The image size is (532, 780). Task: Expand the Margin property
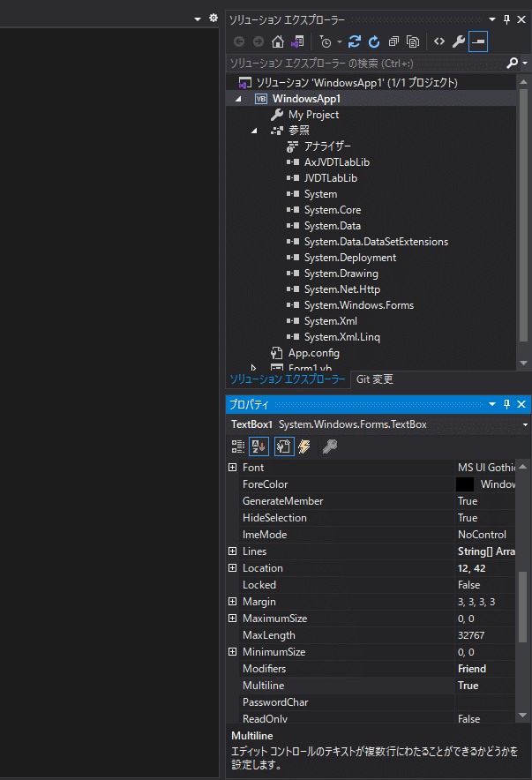232,602
